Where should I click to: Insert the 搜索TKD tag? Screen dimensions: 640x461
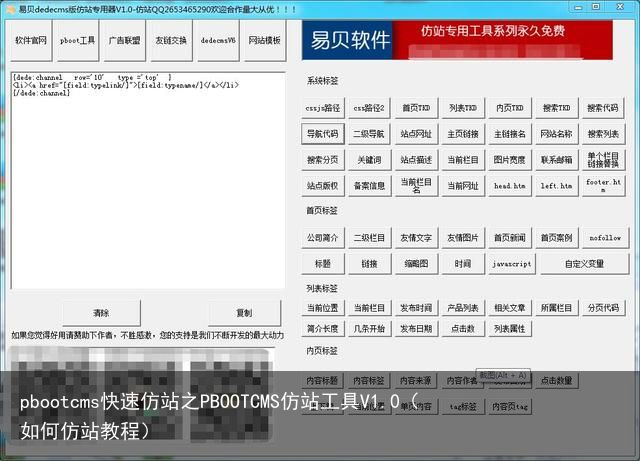point(556,108)
